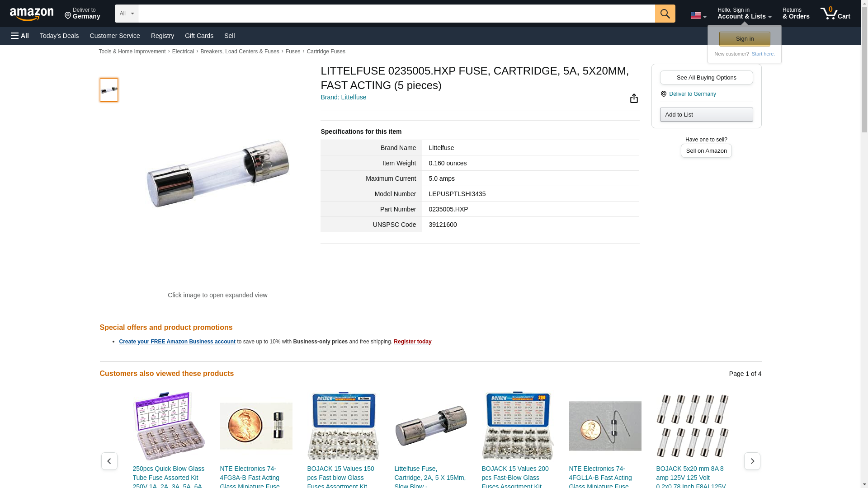Select the fuse product thumbnail image
The height and width of the screenshot is (488, 868).
click(109, 89)
